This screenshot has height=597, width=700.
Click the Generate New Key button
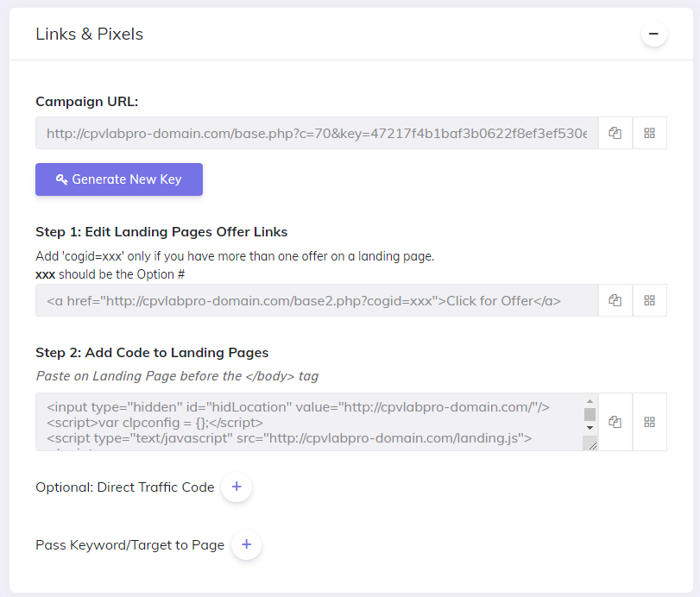[119, 179]
